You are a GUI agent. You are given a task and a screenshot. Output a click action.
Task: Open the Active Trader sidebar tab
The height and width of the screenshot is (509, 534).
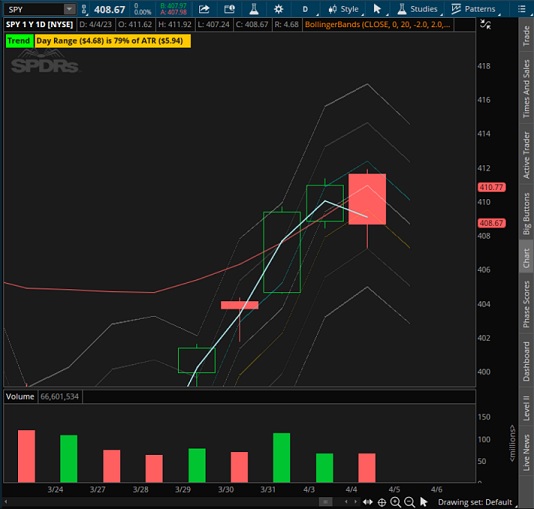point(526,155)
